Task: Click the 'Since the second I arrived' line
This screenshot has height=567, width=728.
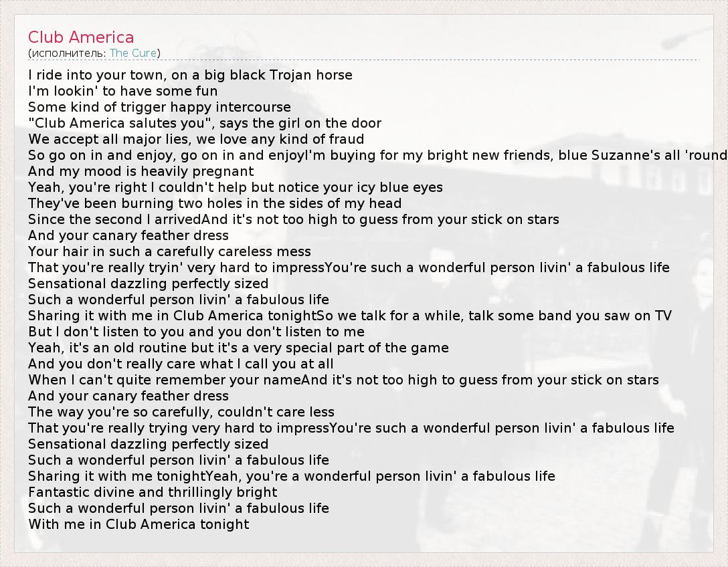Action: pyautogui.click(x=294, y=219)
